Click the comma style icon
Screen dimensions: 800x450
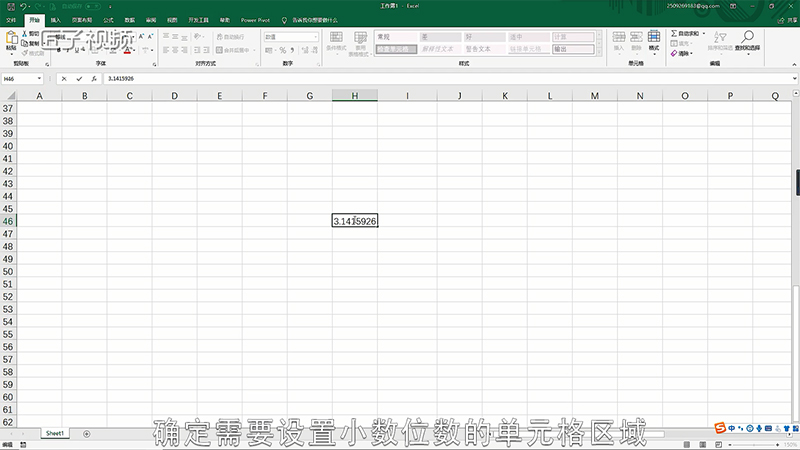point(292,50)
